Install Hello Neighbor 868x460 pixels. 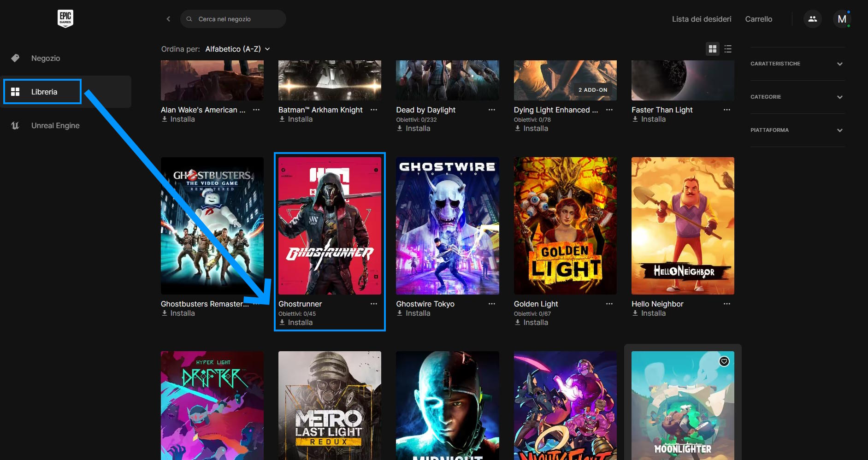click(649, 313)
